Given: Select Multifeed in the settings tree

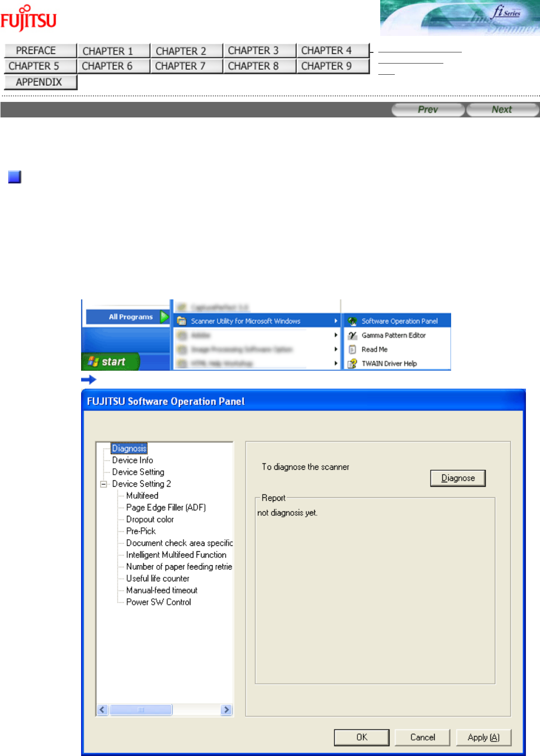Looking at the screenshot, I should click(142, 495).
